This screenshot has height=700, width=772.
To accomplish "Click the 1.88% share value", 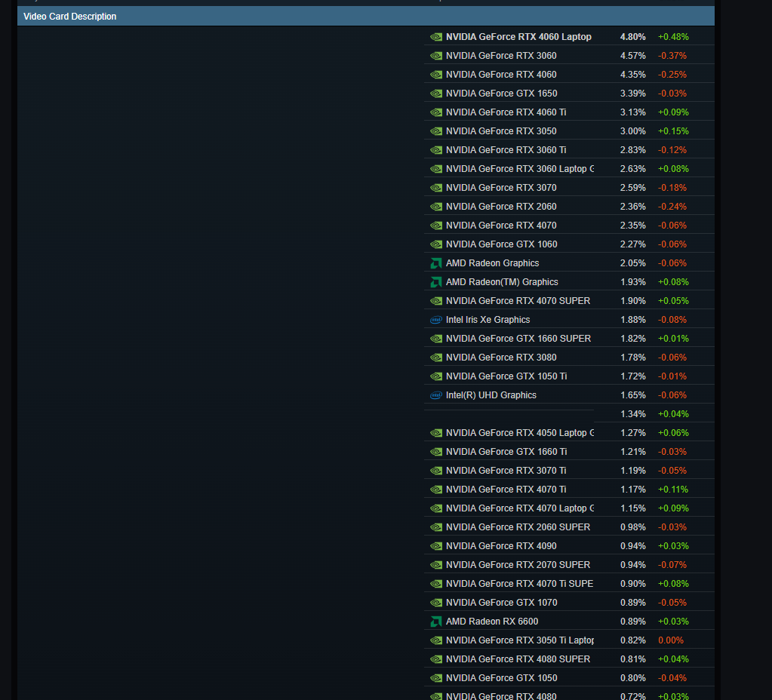I will click(x=632, y=320).
